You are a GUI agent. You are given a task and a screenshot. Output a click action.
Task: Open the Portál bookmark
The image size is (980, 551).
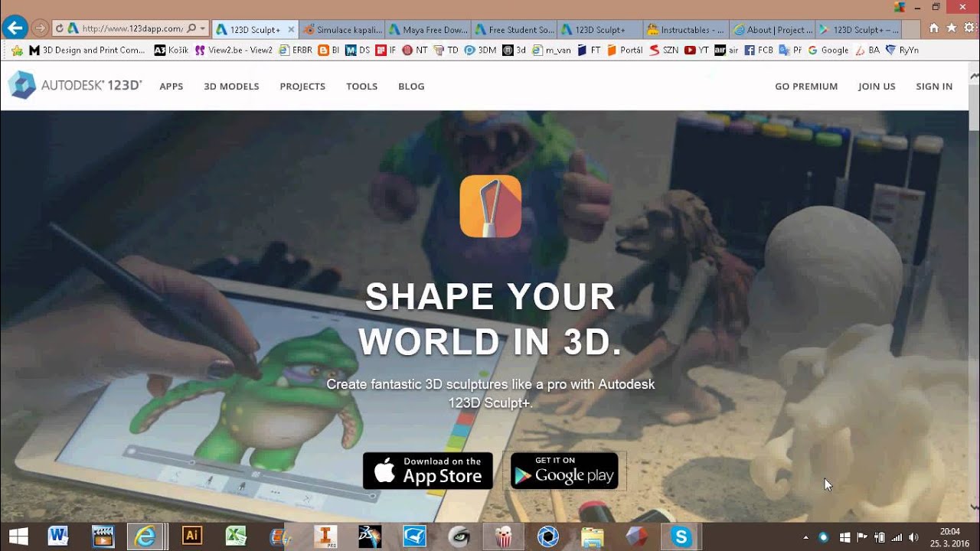click(625, 50)
